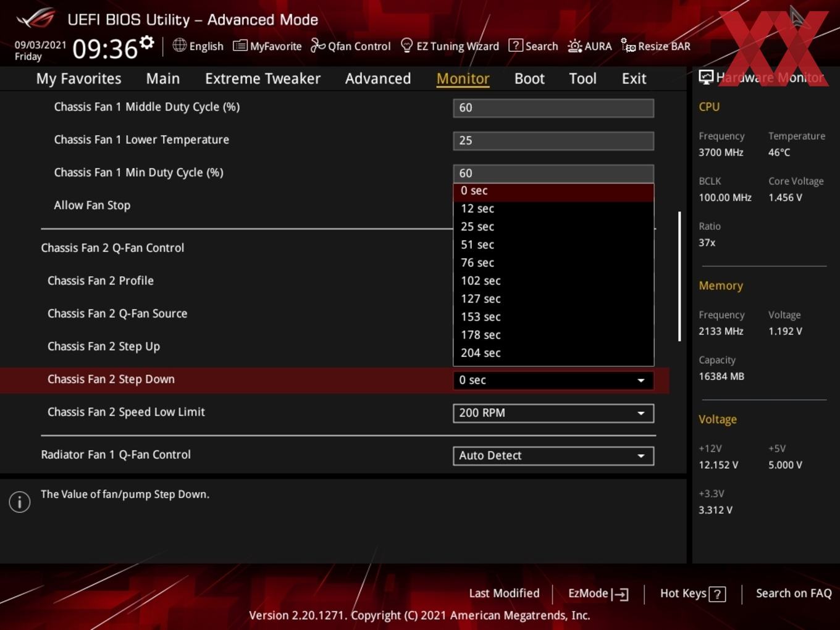
Task: Select 178 sec option
Action: pyautogui.click(x=553, y=335)
